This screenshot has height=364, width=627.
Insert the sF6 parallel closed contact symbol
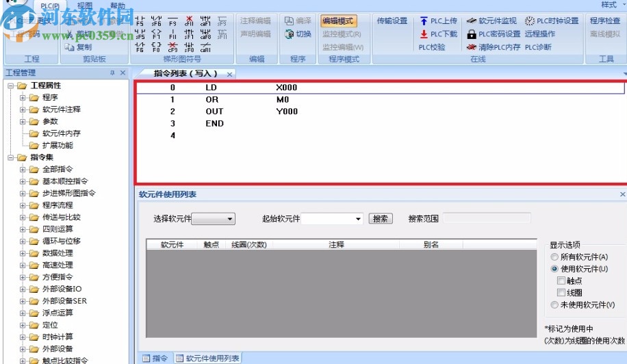(x=156, y=21)
